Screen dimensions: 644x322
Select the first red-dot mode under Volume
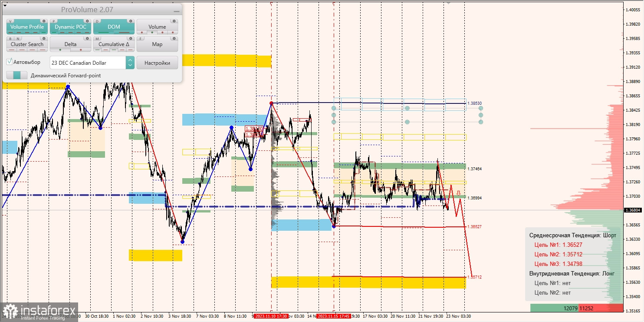tap(142, 33)
